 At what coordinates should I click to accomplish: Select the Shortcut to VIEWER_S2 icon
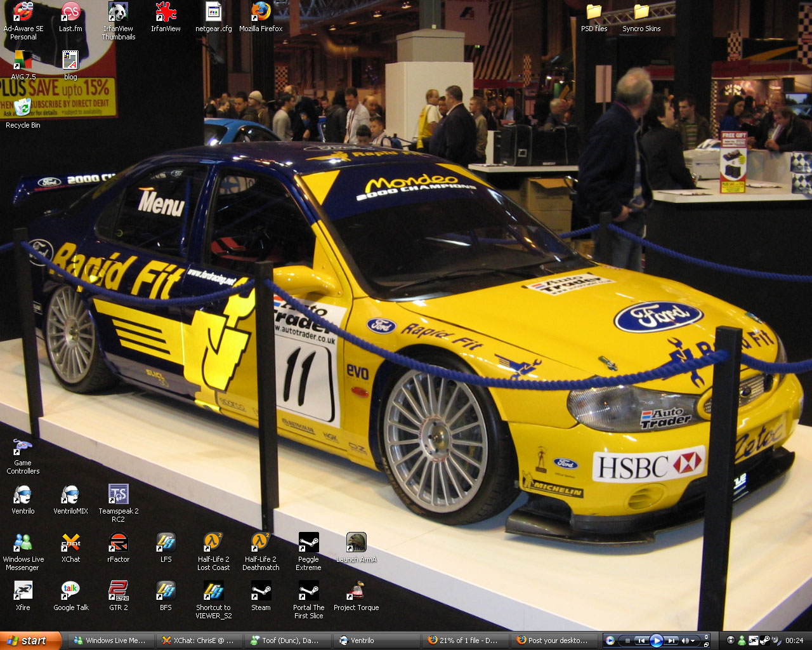214,600
